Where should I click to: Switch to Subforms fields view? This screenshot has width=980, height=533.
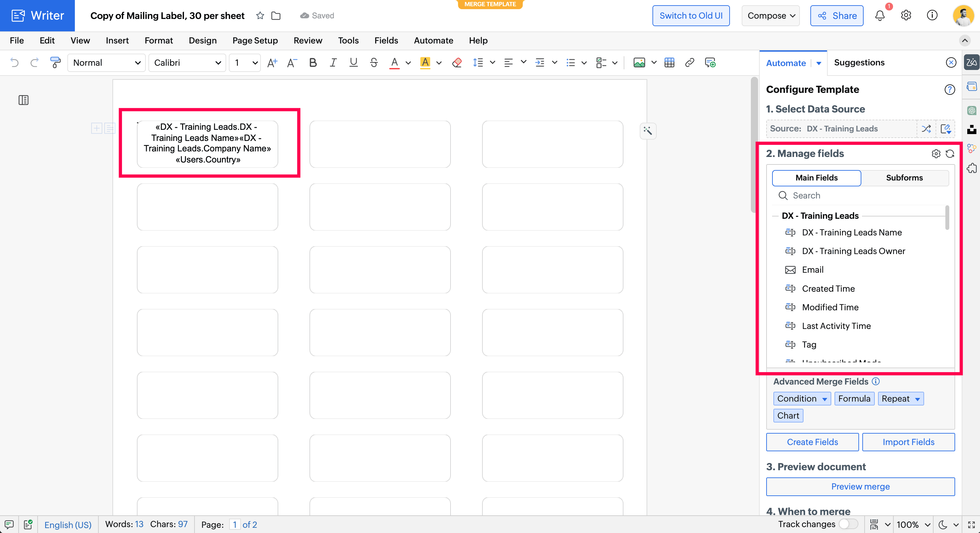[x=904, y=178]
